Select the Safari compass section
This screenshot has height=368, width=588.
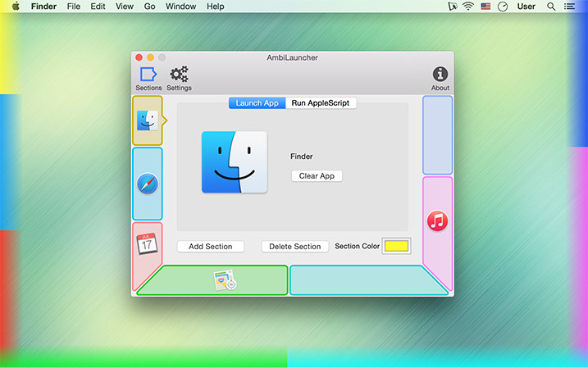tap(148, 184)
